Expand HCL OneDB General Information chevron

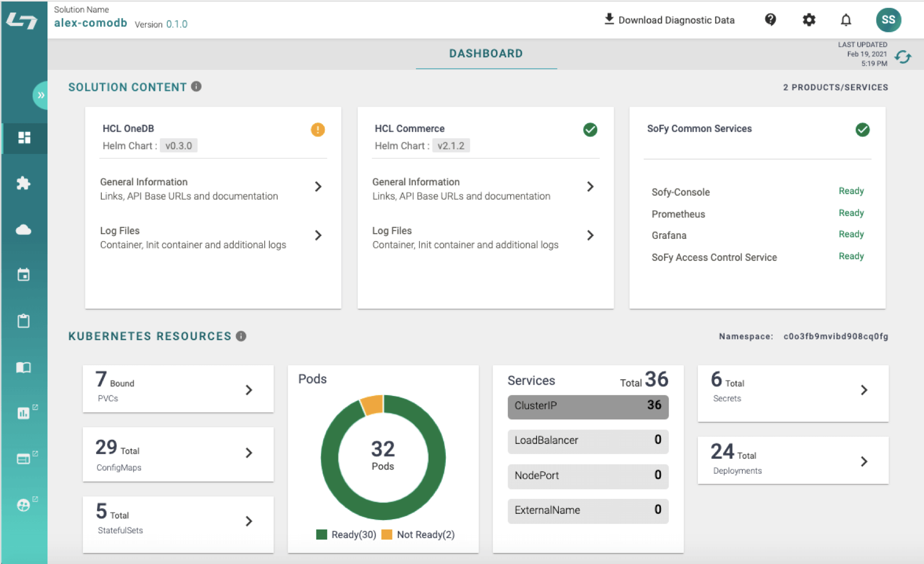pyautogui.click(x=318, y=187)
